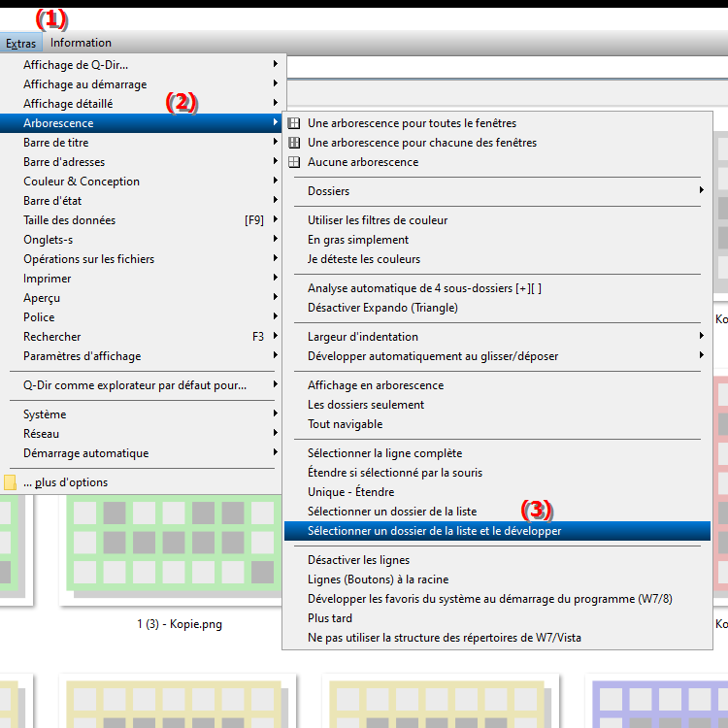Choose Sélectionner un dossier de la liste et le développer
Screen dimensions: 728x728
click(497, 531)
